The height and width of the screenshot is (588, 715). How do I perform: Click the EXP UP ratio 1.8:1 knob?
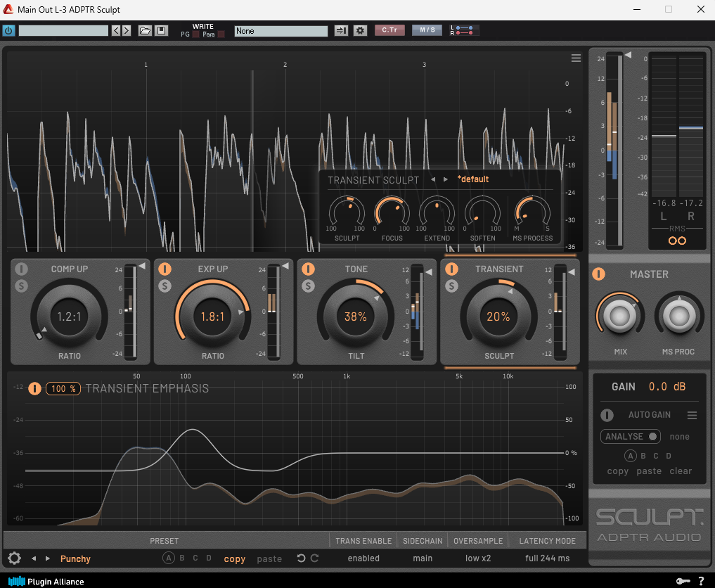click(x=212, y=316)
